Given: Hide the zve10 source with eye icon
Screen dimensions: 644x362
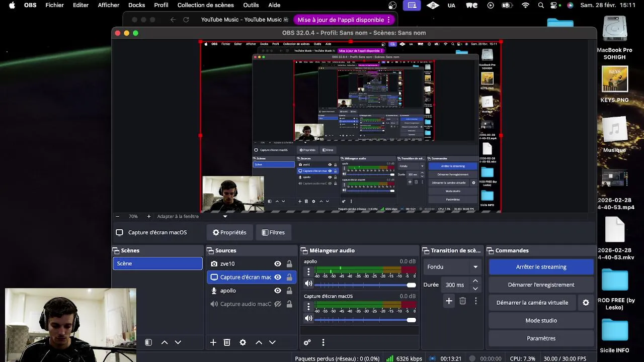Looking at the screenshot, I should click(x=278, y=264).
